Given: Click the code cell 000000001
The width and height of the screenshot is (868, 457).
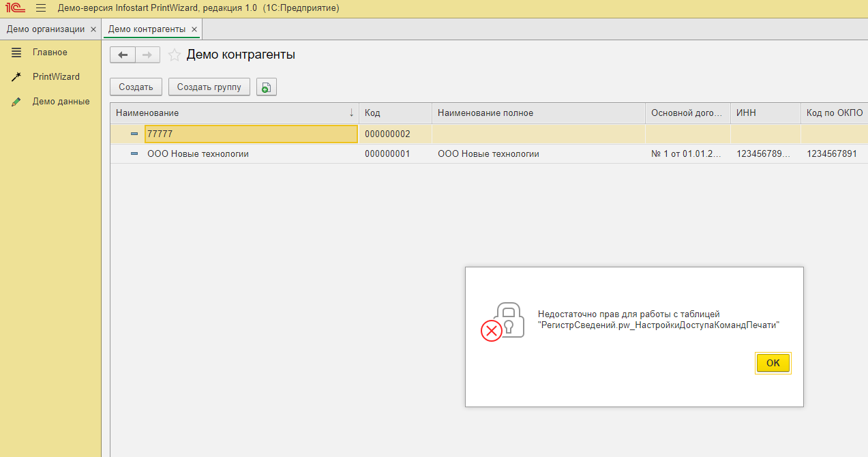Looking at the screenshot, I should pyautogui.click(x=395, y=154).
